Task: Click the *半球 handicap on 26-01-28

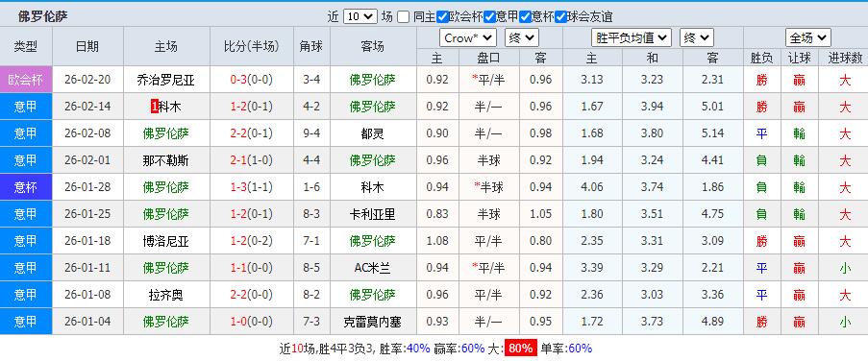Action: click(x=488, y=187)
